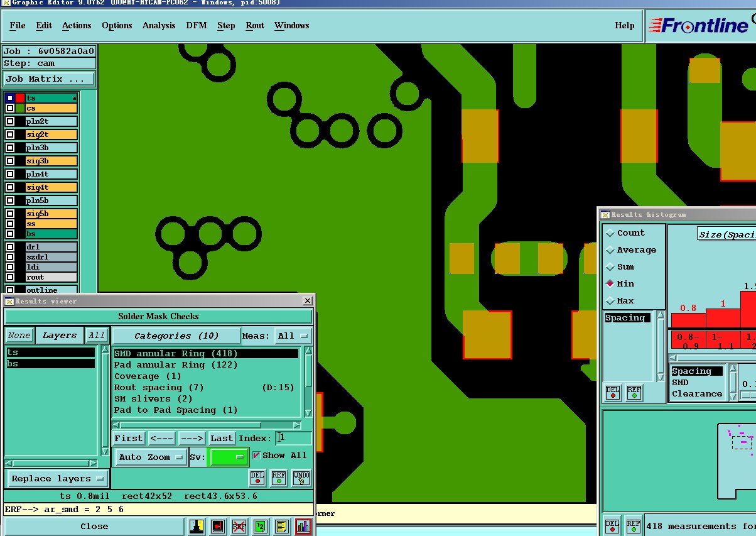Click REF icon beside '418 measurements' text
756x536 pixels.
(x=634, y=526)
